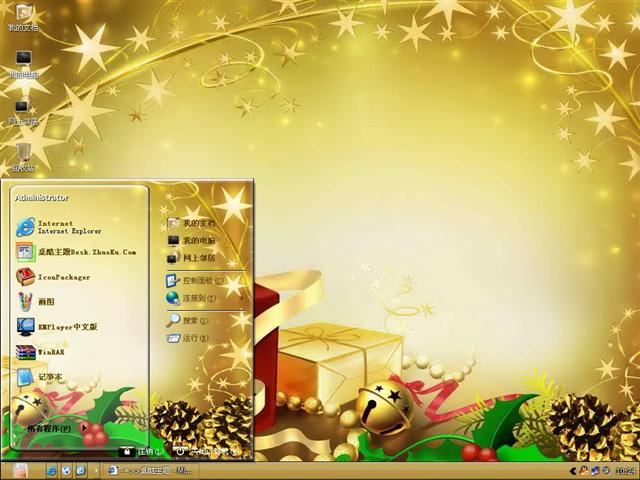Open 网上邻居 in Start menu right pane
The width and height of the screenshot is (640, 480).
pos(191,258)
